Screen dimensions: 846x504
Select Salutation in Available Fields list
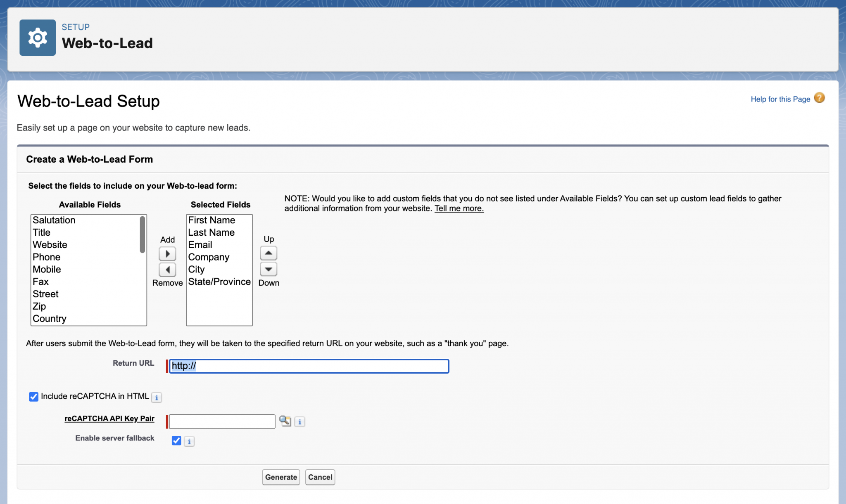pos(54,220)
